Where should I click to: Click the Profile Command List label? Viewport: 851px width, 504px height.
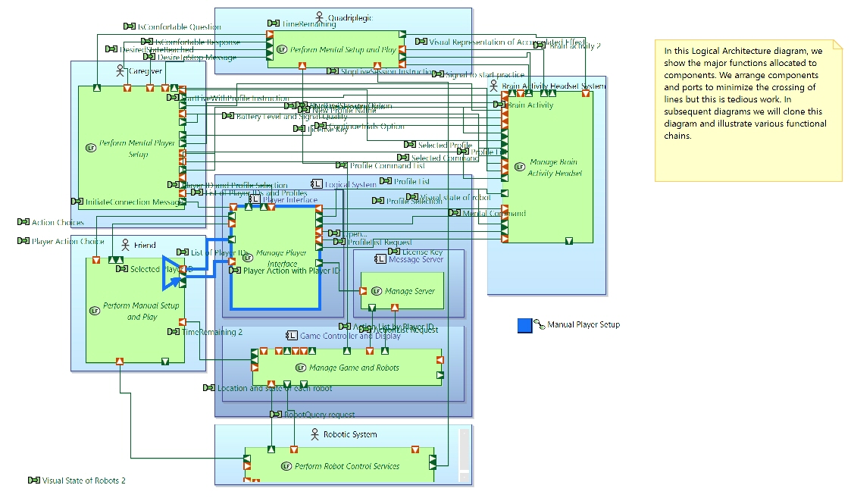pos(387,165)
